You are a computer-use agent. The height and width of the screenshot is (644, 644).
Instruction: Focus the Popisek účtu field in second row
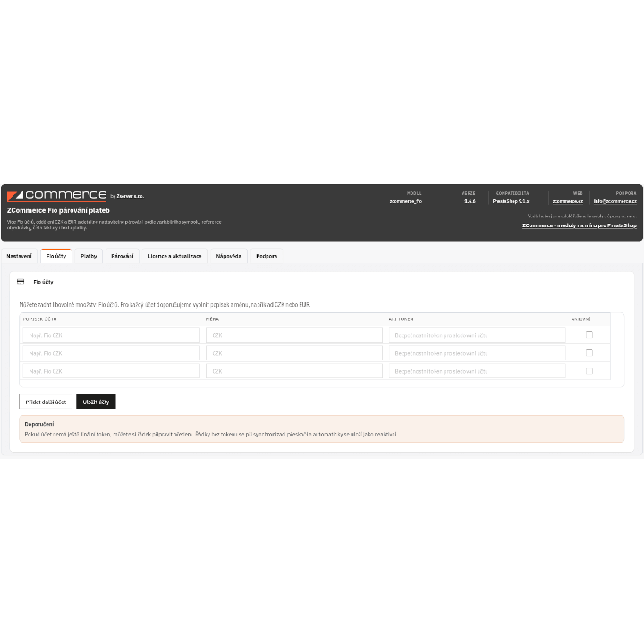[x=111, y=353]
